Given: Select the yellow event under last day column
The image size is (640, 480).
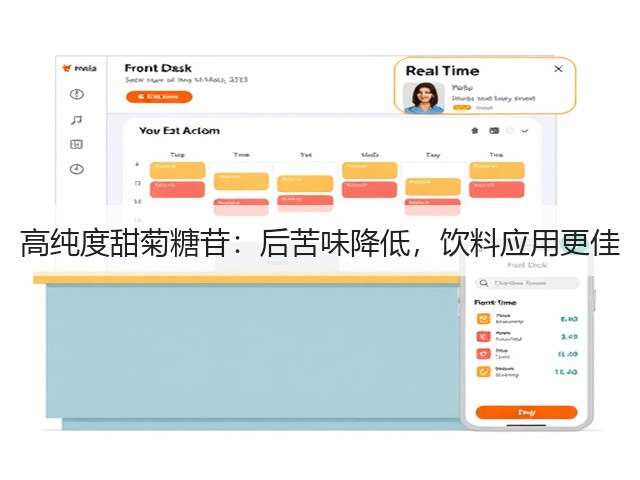Looking at the screenshot, I should pyautogui.click(x=497, y=170).
